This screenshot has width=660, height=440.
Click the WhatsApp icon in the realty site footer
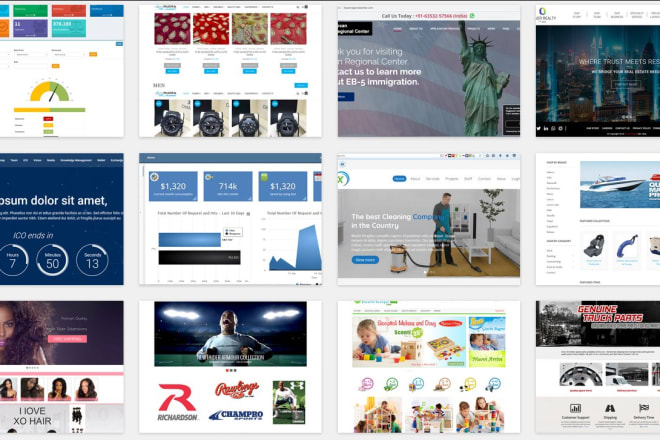coord(553,128)
